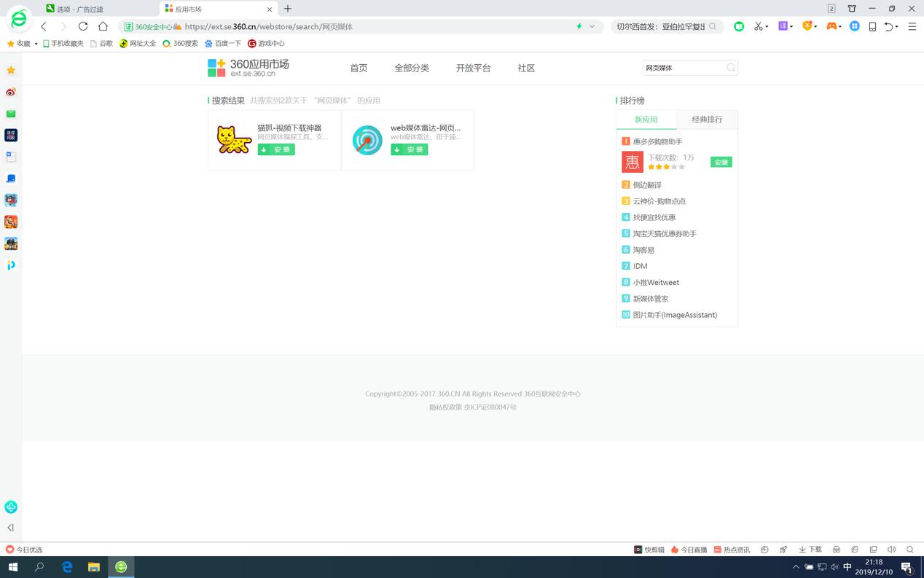Expand the undo closed tab dropdown
The width and height of the screenshot is (924, 578).
[896, 27]
